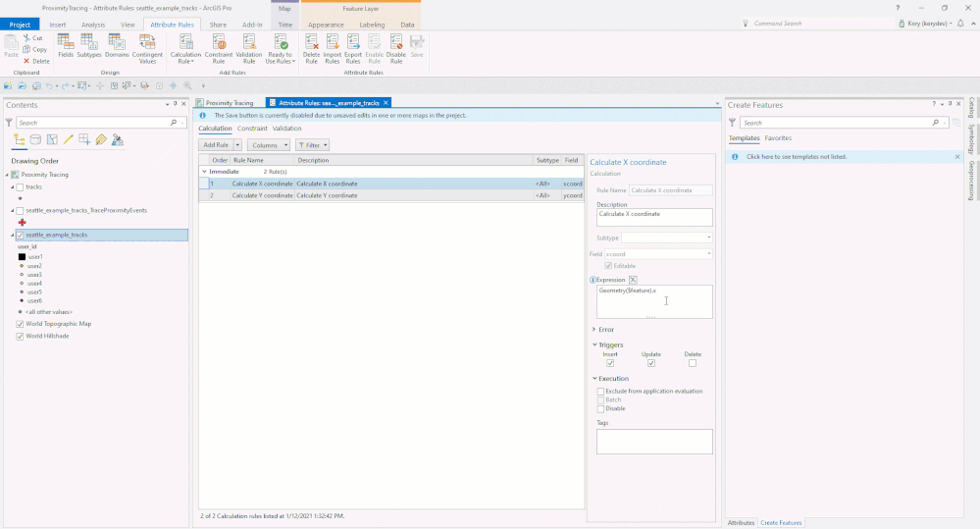Switch to the Analysis ribbon tab
Viewport: 980px width, 529px height.
click(93, 25)
